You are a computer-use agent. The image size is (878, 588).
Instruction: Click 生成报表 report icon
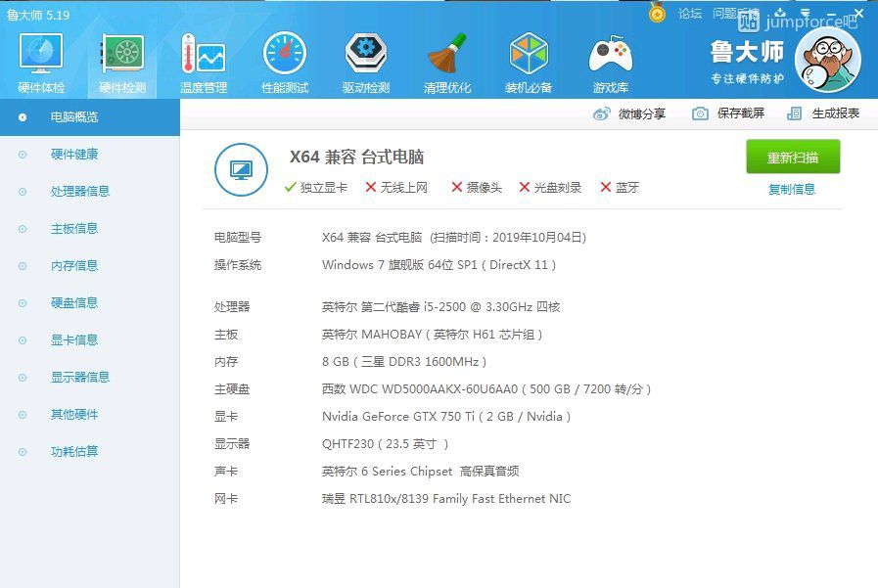click(x=794, y=113)
